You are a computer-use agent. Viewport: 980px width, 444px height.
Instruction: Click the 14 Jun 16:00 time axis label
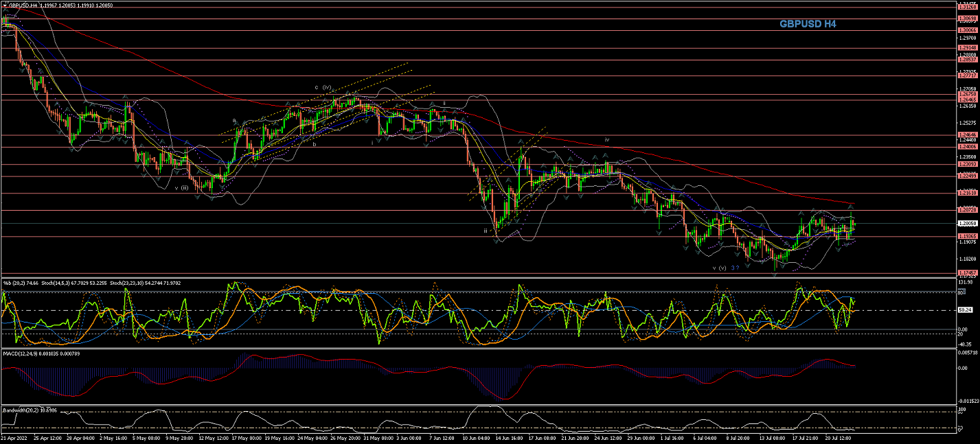pos(509,436)
